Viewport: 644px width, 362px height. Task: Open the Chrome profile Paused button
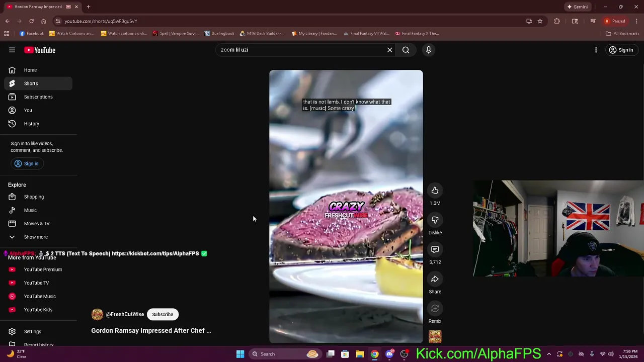pos(615,21)
